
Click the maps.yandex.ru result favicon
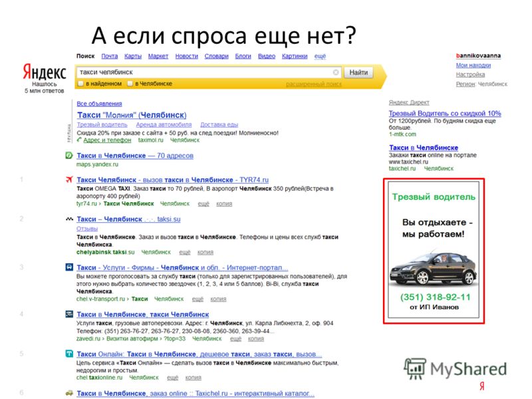(69, 156)
